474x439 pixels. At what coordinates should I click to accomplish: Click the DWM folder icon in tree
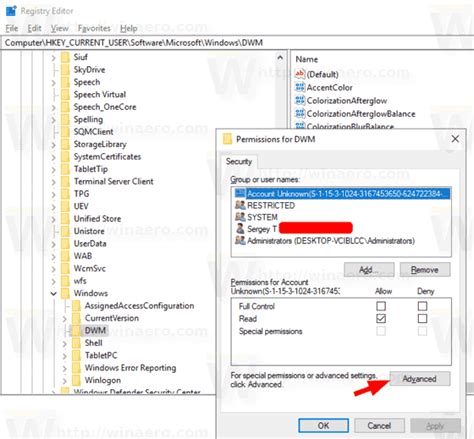76,330
